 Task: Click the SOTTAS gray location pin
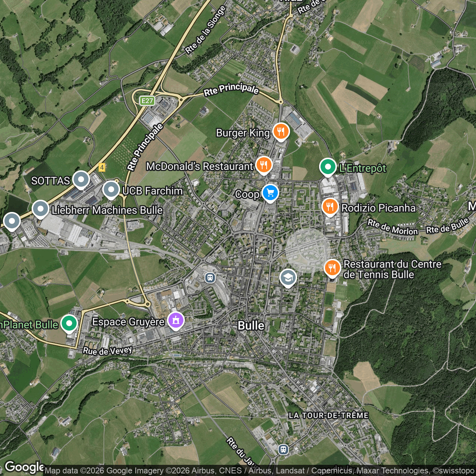coord(81,180)
